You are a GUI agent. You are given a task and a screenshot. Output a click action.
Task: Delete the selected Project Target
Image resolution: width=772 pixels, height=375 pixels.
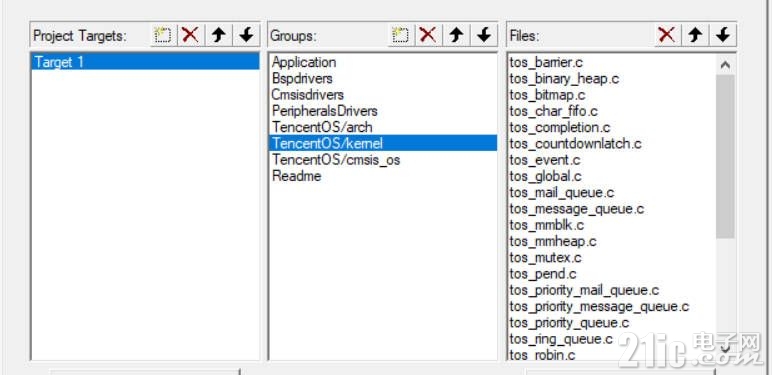click(190, 35)
